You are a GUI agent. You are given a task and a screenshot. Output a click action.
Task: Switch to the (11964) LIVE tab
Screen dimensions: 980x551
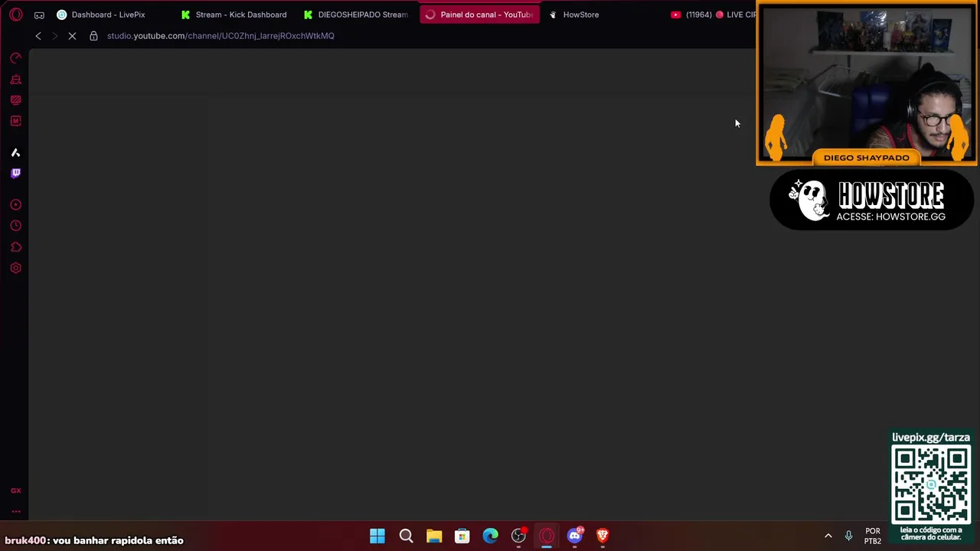712,15
